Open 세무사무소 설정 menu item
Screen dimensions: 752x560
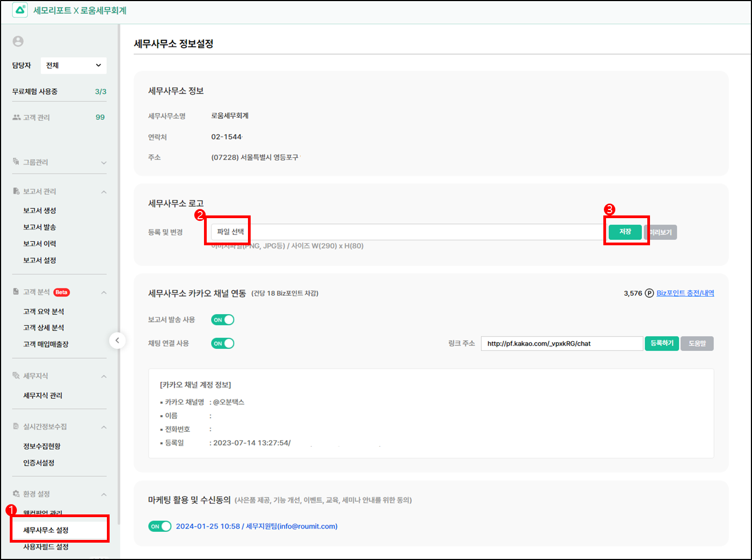(46, 530)
